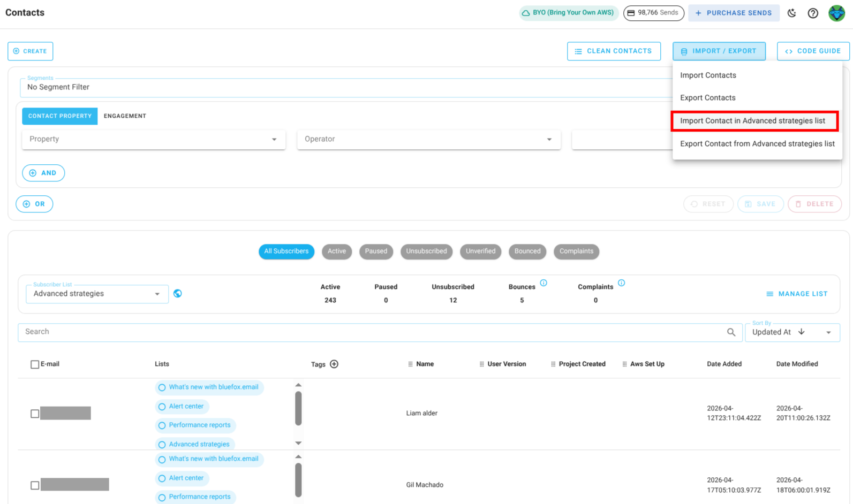The image size is (853, 504).
Task: Open the help question mark icon
Action: [x=813, y=13]
